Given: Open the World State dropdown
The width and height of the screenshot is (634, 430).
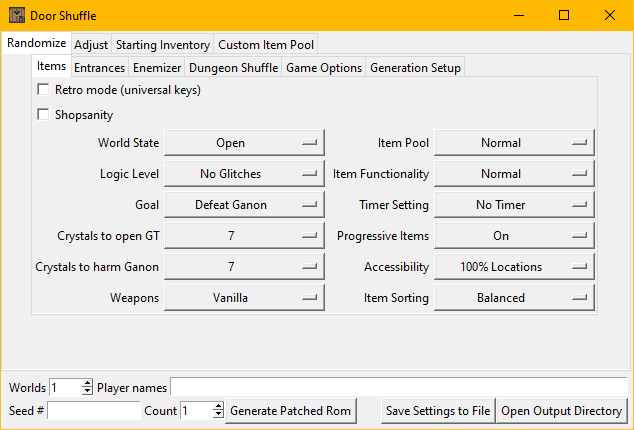Looking at the screenshot, I should point(244,143).
